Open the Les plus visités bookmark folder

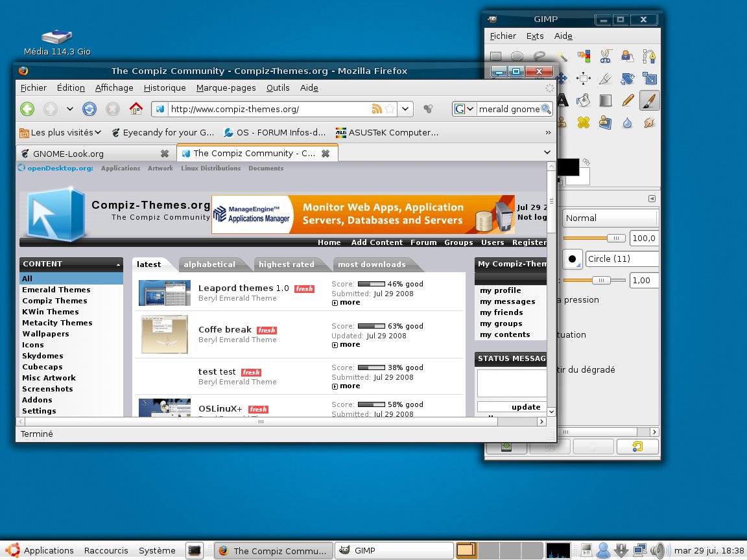[x=60, y=132]
